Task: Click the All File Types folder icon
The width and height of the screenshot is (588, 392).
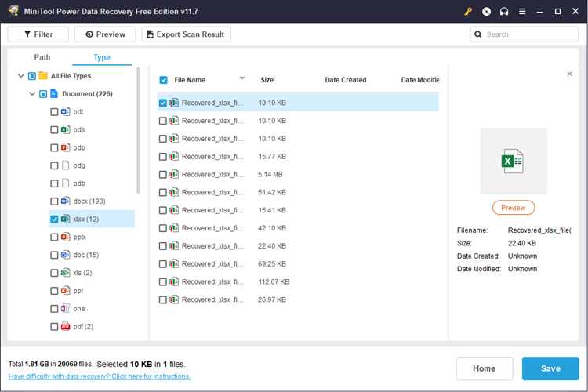Action: pyautogui.click(x=43, y=76)
